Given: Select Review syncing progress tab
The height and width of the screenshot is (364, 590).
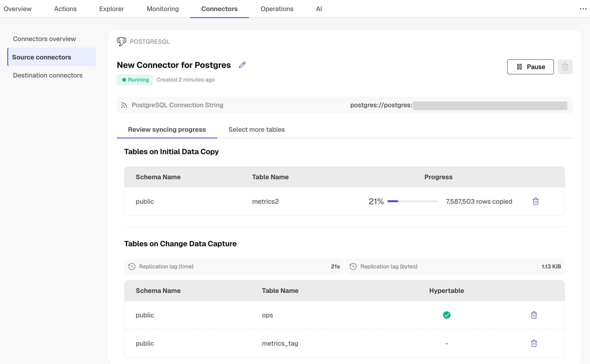Looking at the screenshot, I should coord(167,129).
